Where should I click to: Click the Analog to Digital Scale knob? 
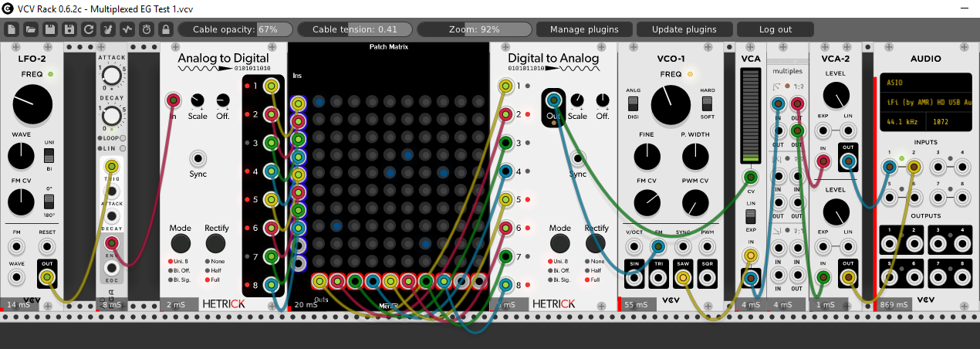click(x=198, y=100)
